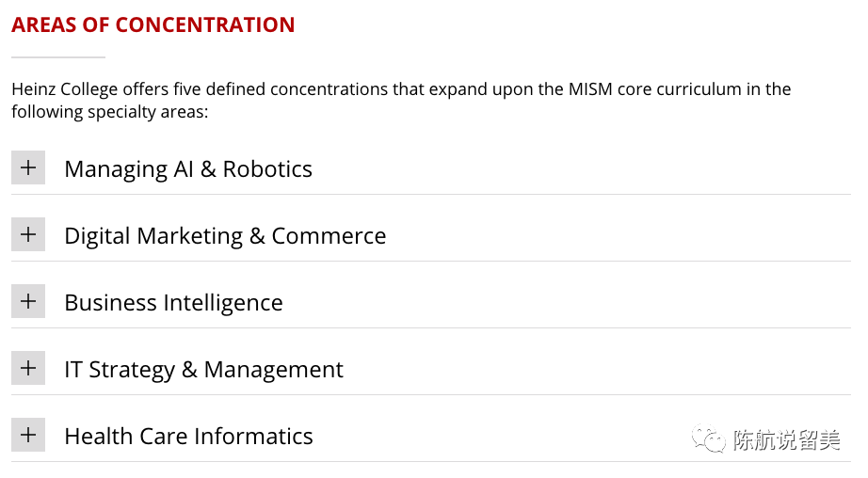Click the "Digital Marketing & Commerce" label
Screen dimensions: 868x478
[225, 236]
